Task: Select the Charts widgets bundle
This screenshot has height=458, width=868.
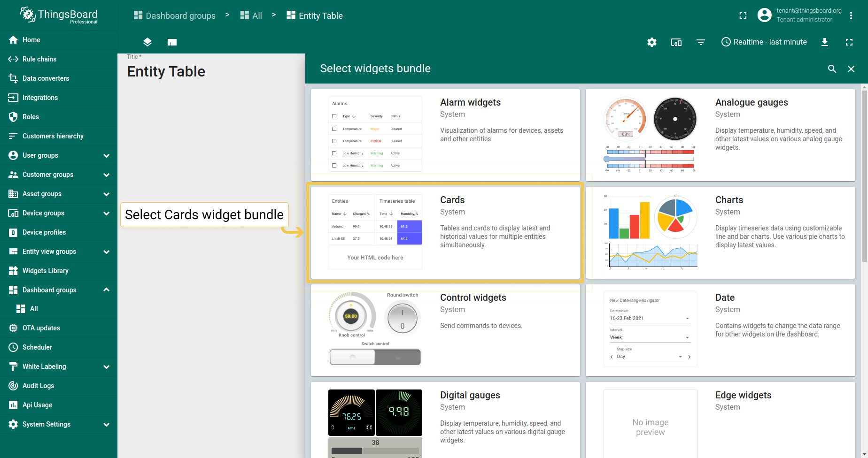Action: coord(721,233)
